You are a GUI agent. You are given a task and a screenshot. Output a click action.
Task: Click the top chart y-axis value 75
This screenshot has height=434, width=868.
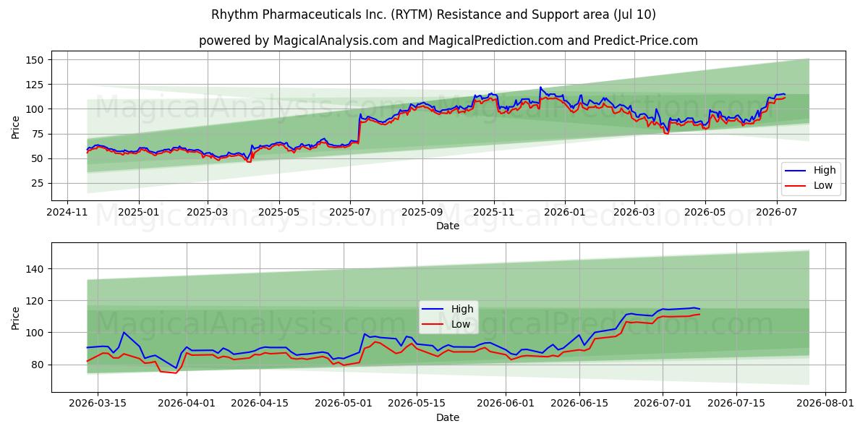(x=39, y=134)
